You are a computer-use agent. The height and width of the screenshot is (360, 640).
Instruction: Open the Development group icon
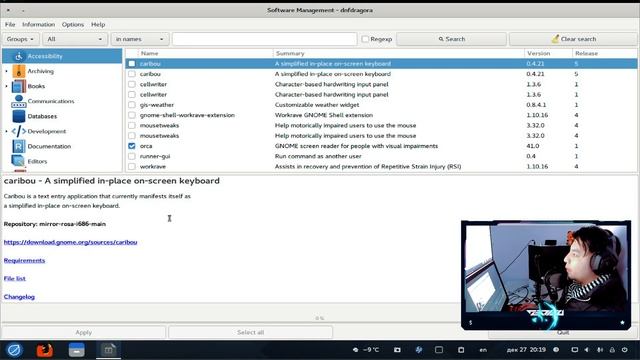pos(19,131)
